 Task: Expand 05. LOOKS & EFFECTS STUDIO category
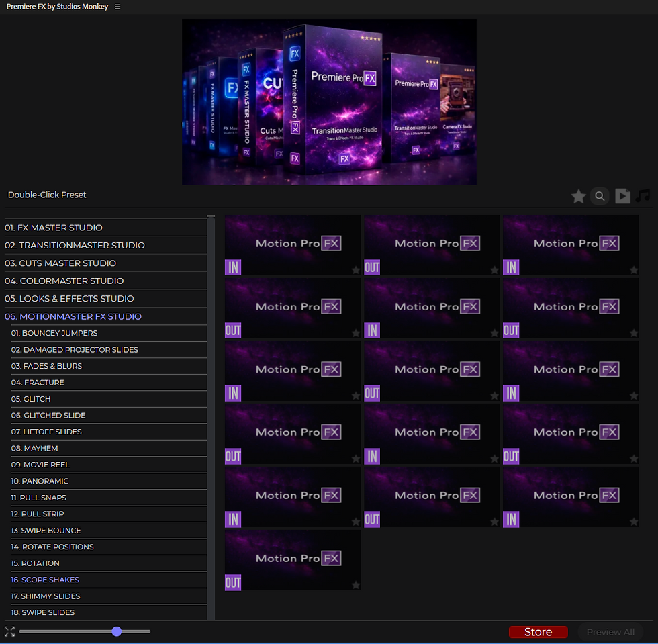(105, 298)
